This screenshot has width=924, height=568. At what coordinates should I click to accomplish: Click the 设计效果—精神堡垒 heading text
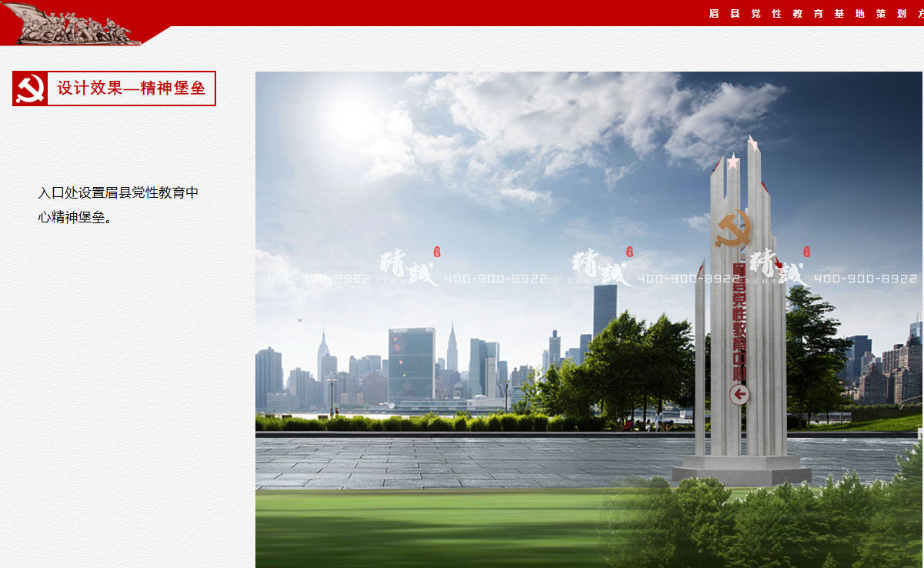[132, 89]
